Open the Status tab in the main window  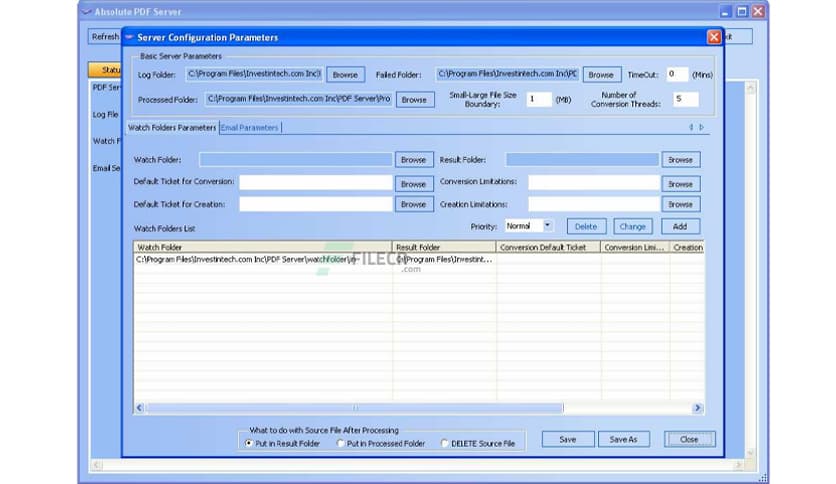pyautogui.click(x=106, y=70)
